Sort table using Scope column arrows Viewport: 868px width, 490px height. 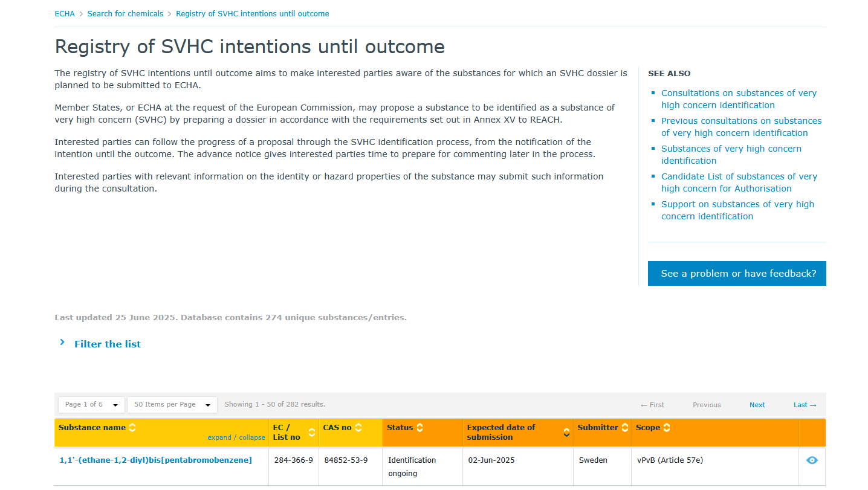click(667, 427)
